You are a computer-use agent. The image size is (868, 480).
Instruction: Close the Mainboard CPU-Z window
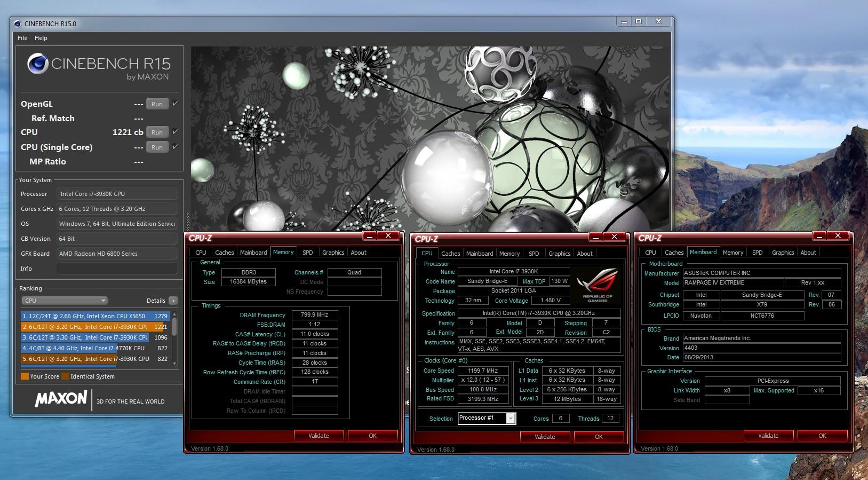click(838, 236)
